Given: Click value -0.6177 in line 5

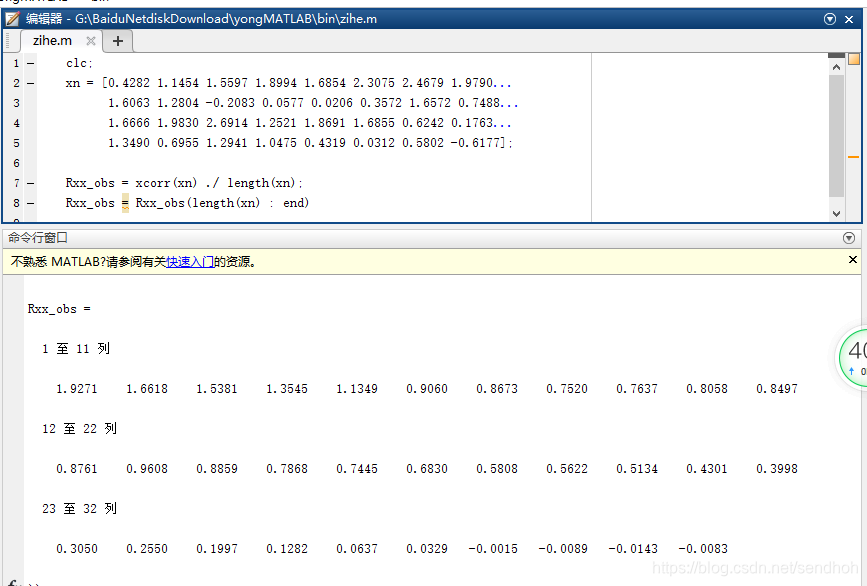Looking at the screenshot, I should coord(476,143).
